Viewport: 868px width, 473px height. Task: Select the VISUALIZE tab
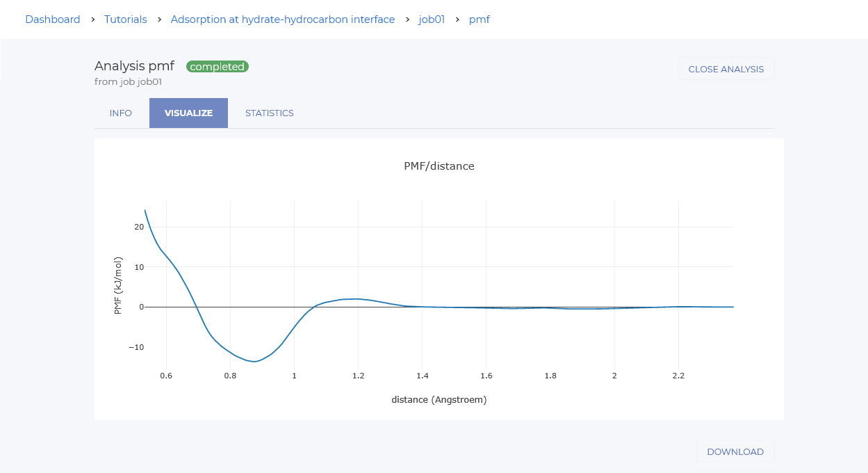tap(188, 113)
